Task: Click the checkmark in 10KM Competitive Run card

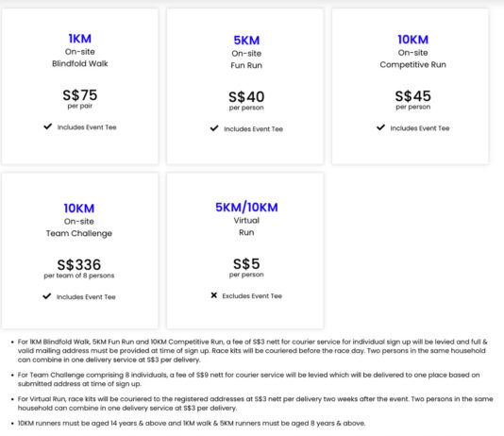Action: pyautogui.click(x=380, y=127)
